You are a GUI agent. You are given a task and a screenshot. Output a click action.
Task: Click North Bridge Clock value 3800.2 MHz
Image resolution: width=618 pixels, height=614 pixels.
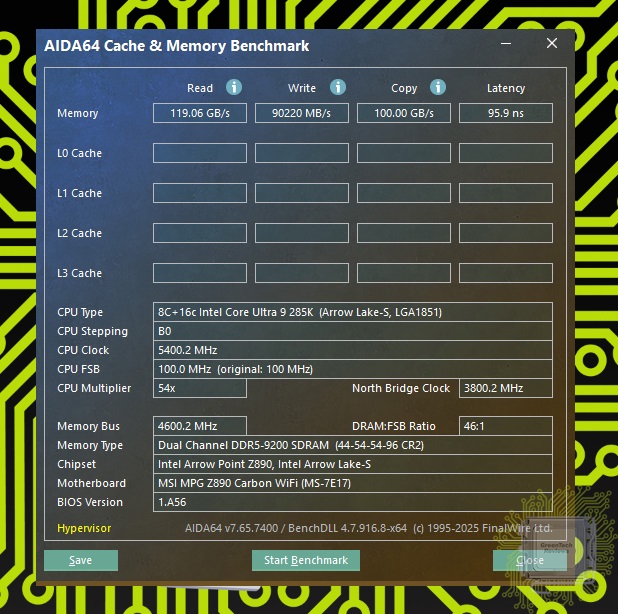tap(506, 388)
